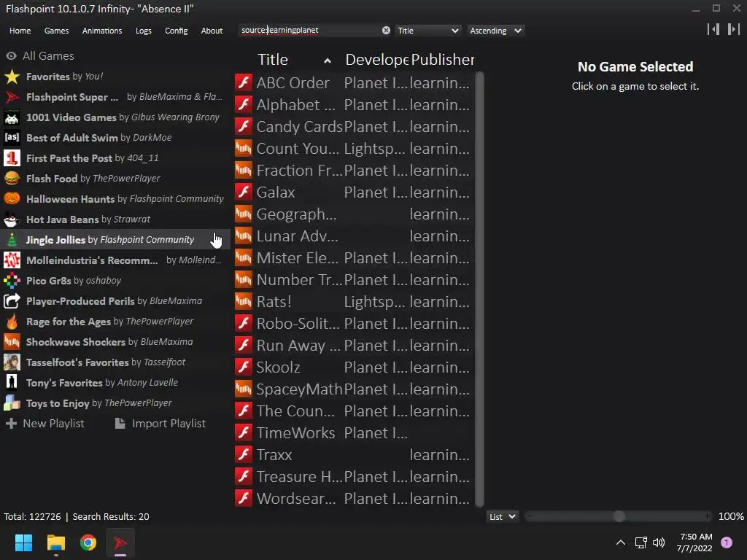Select the Treasure H... game row
747x560 pixels.
coord(354,477)
